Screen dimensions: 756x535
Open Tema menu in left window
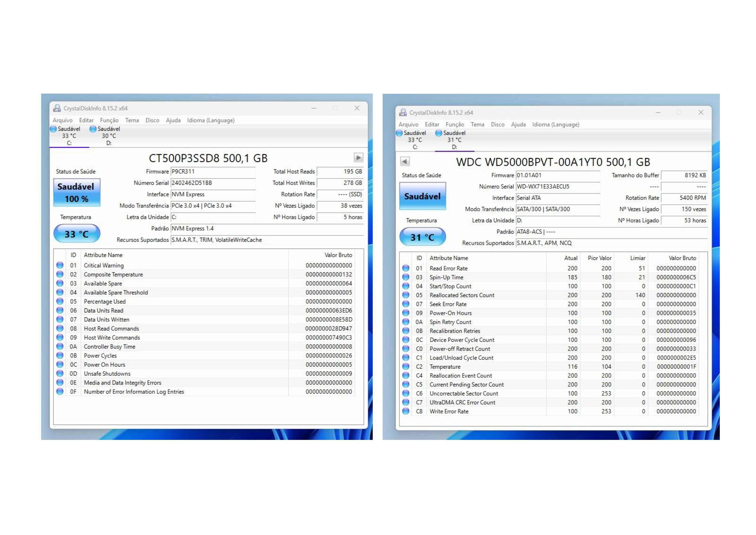pos(132,120)
